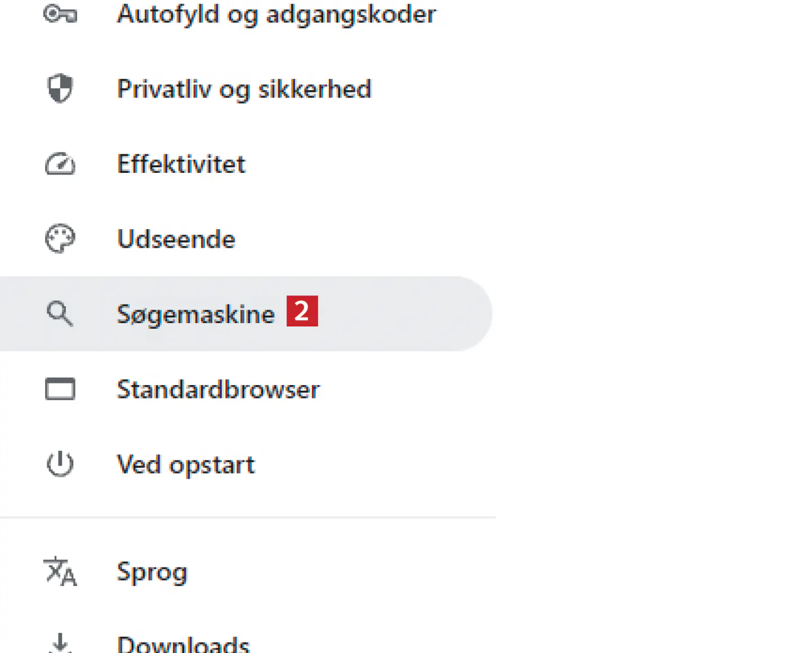Select the Søgemaskine text label
Image resolution: width=812 pixels, height=653 pixels.
[195, 314]
